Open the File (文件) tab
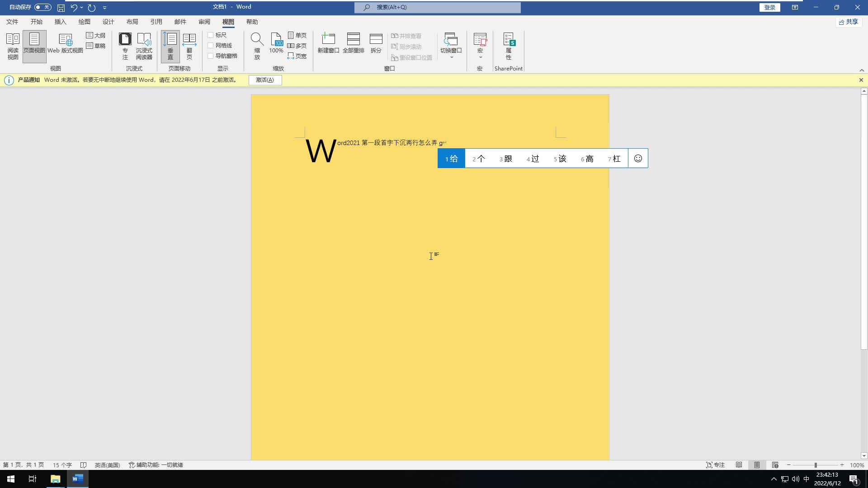Screen dimensions: 868x488 point(12,22)
